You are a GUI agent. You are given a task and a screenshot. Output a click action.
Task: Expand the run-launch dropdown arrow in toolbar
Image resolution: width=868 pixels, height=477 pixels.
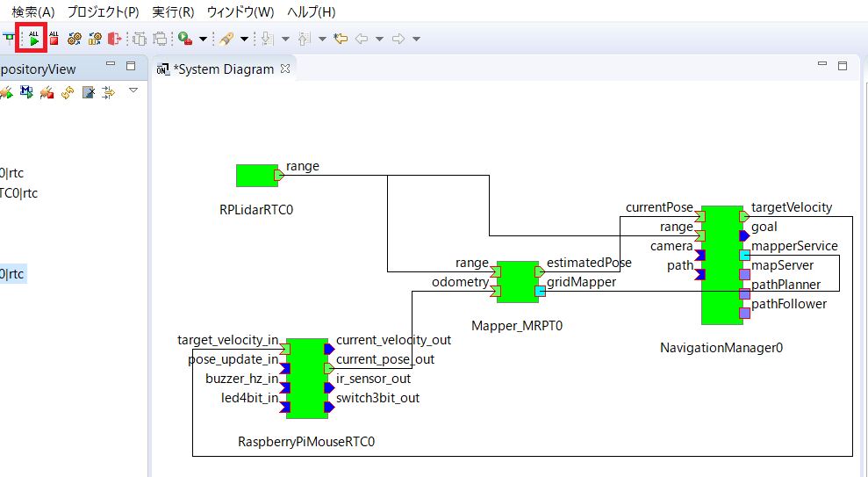click(x=204, y=39)
